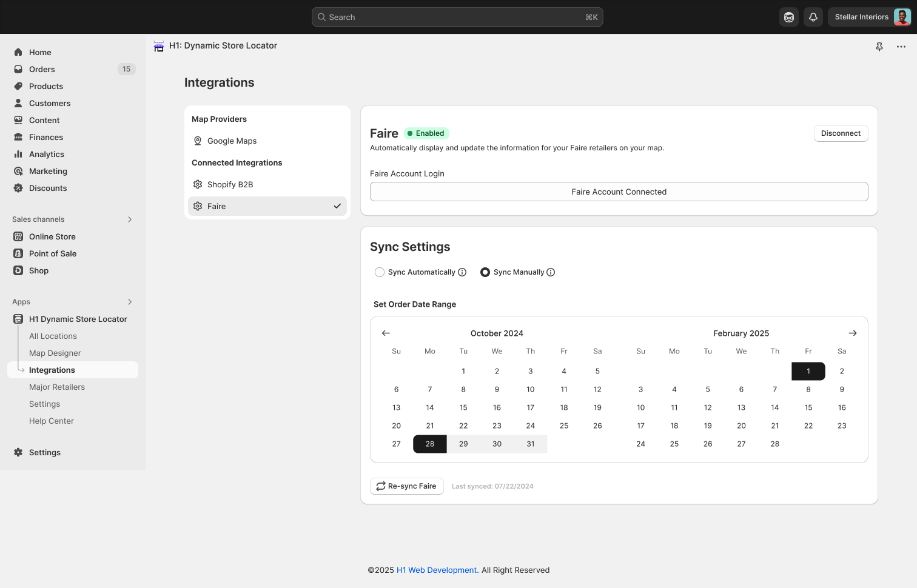Go to next month with right arrow
The width and height of the screenshot is (917, 588).
coord(853,333)
